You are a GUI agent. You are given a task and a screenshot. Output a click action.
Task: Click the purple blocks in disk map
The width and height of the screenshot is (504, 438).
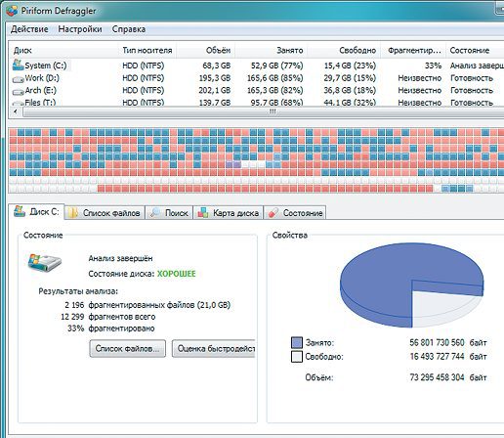point(233,164)
